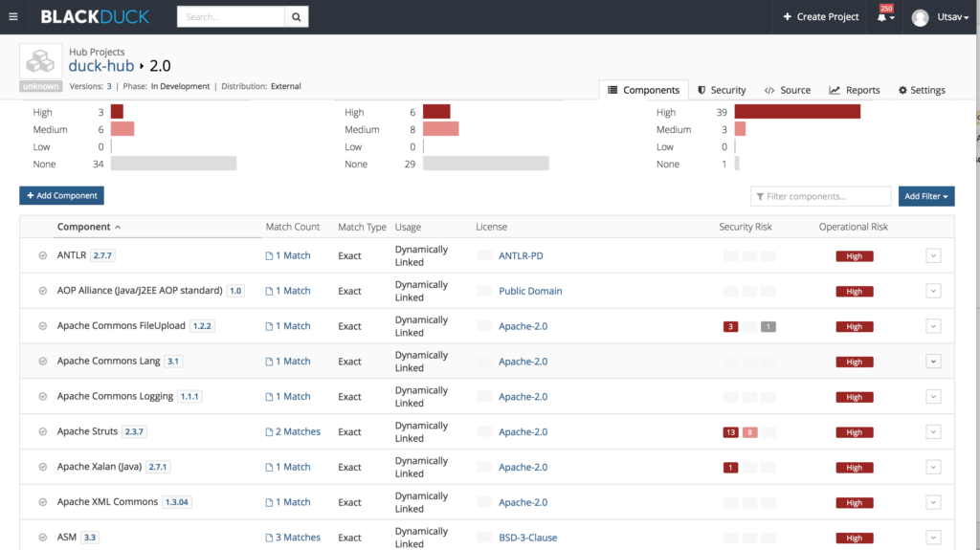This screenshot has height=550, width=980.
Task: Click the user avatar icon
Action: tap(920, 17)
